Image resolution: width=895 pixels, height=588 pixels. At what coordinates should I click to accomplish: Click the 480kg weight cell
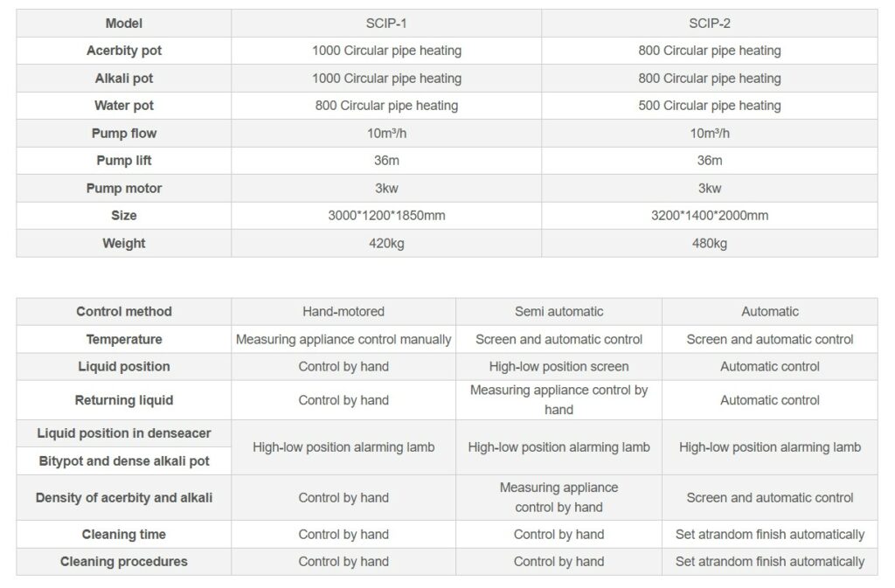[x=710, y=244]
